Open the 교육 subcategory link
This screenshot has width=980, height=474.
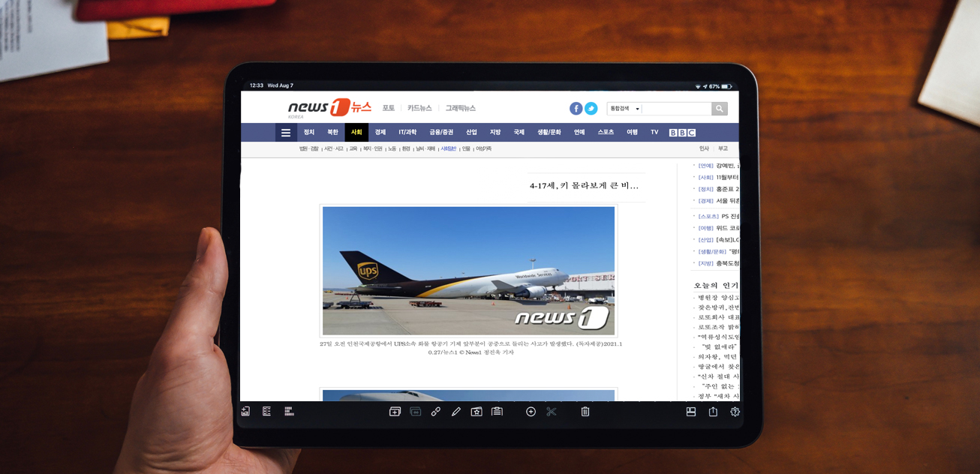353,149
